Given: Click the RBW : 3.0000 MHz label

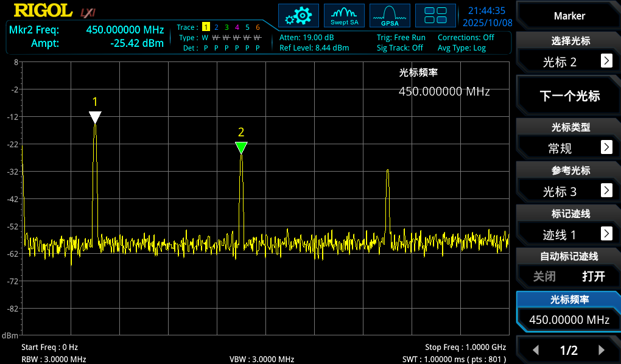Looking at the screenshot, I should pyautogui.click(x=54, y=359).
